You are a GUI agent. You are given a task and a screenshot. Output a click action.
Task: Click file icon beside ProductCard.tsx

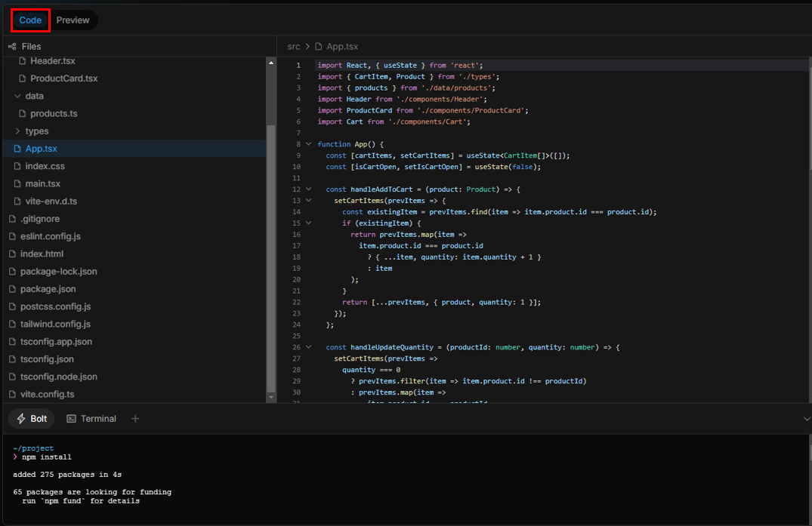(22, 78)
